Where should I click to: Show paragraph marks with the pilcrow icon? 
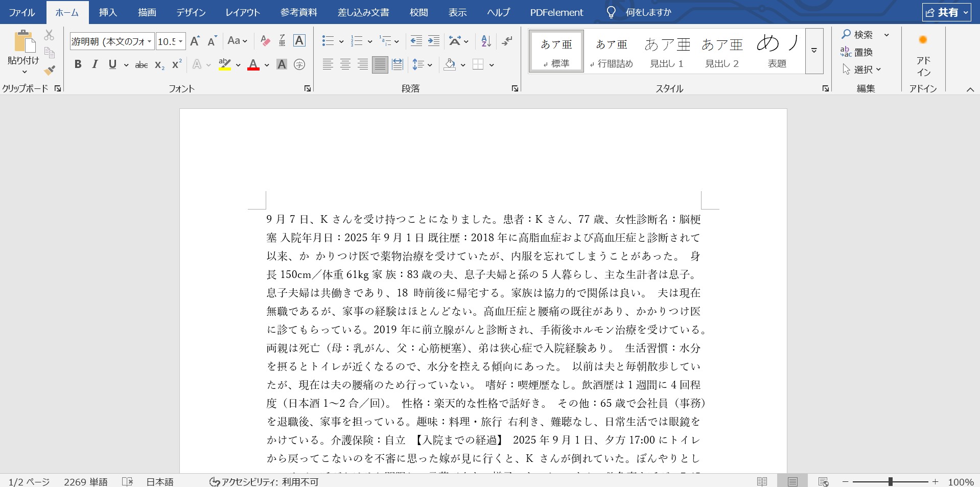507,41
